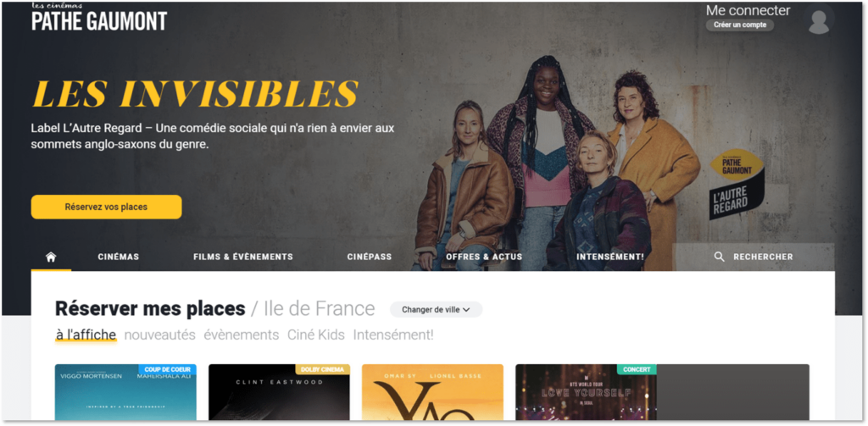Switch to the évènements tab
This screenshot has height=426, width=868.
point(242,335)
